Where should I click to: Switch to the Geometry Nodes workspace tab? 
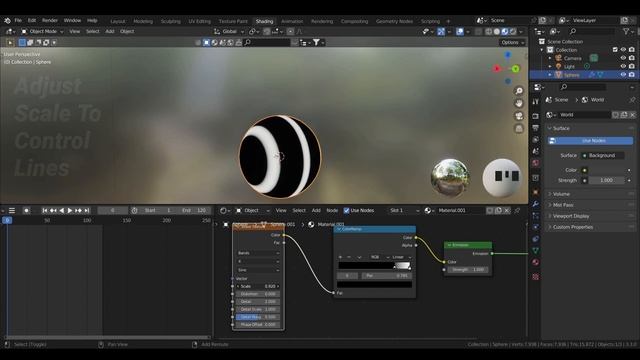[394, 21]
